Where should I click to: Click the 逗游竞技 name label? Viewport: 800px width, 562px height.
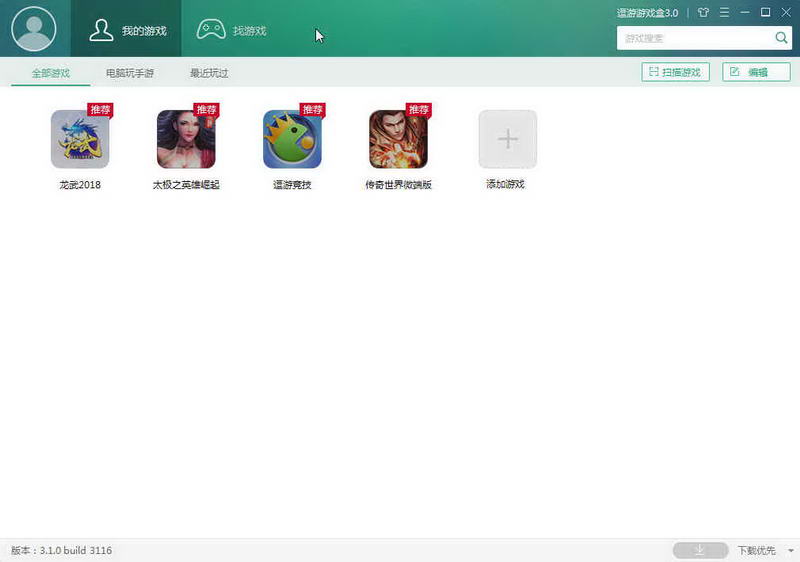click(292, 185)
